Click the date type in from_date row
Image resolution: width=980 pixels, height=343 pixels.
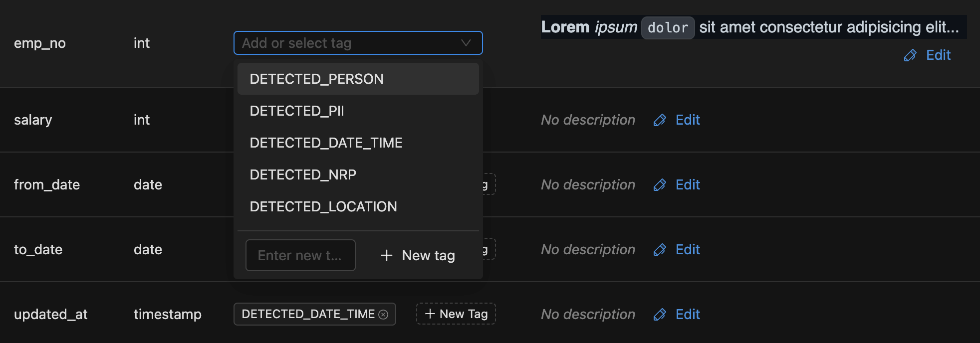[x=148, y=184]
